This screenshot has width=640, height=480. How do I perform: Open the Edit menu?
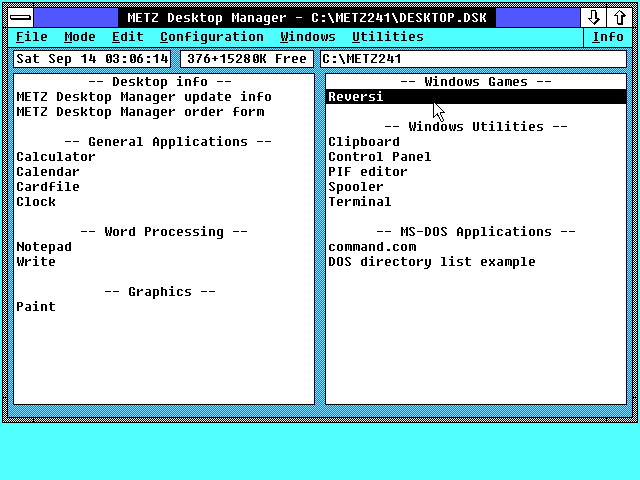click(128, 37)
